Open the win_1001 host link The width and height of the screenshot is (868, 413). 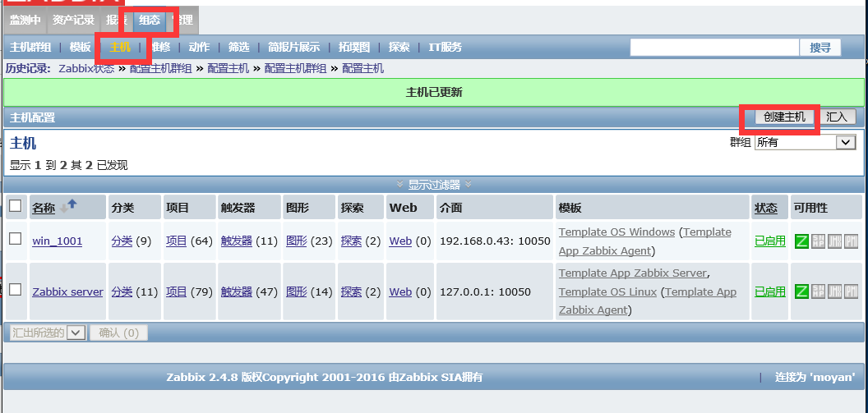tap(57, 241)
